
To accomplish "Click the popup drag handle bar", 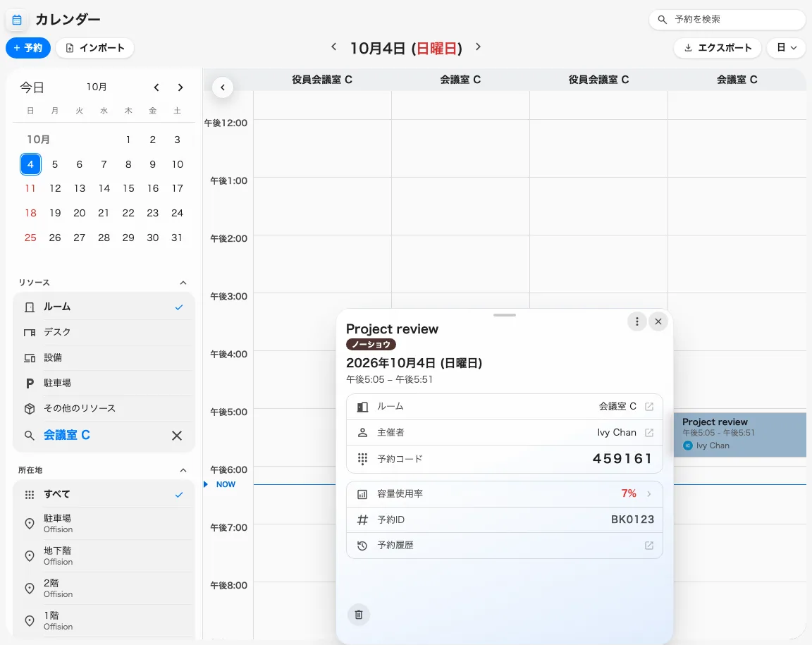I will pos(505,315).
